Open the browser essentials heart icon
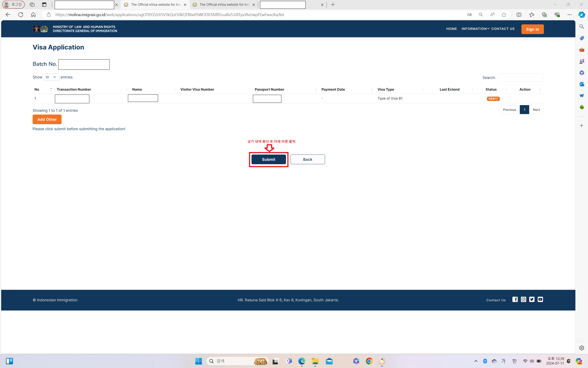Screen dimensions: 588x368 click(557, 14)
